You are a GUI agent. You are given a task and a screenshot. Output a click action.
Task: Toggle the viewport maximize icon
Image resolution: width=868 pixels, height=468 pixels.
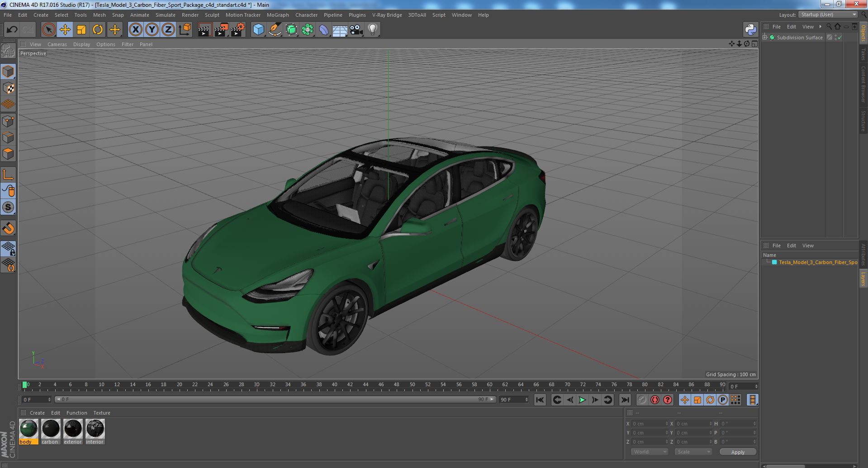754,44
